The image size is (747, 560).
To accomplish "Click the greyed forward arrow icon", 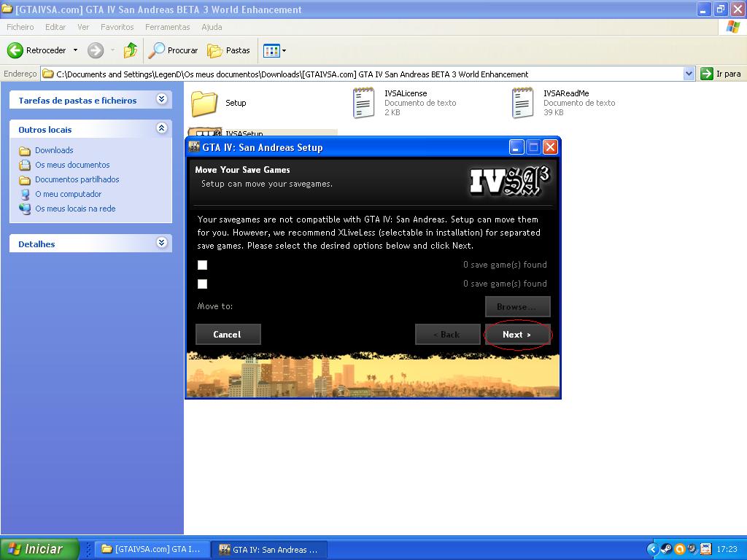I will (96, 50).
